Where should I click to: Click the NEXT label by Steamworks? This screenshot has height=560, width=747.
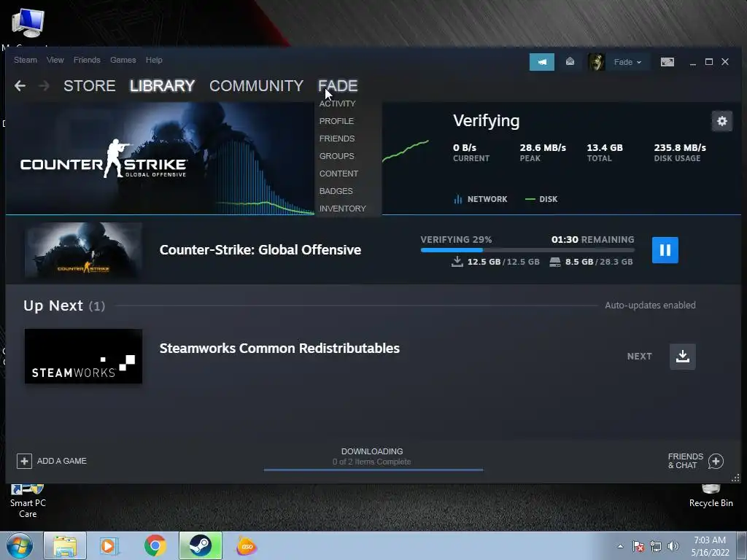tap(639, 356)
